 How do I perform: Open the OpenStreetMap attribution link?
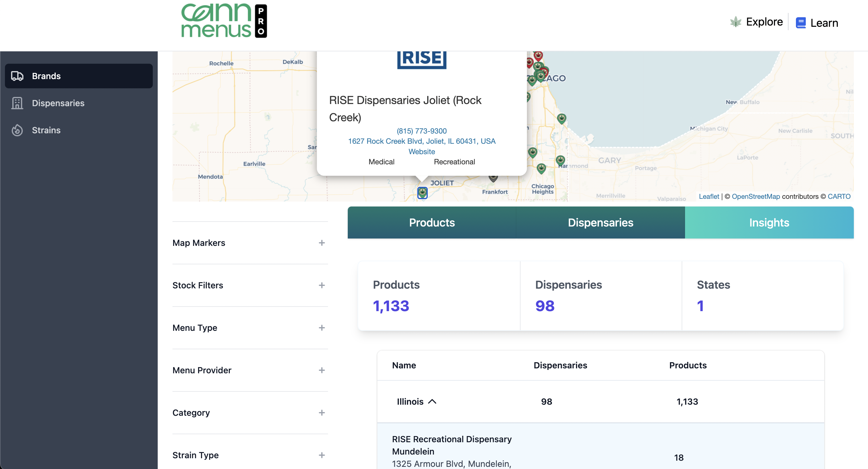coord(756,196)
